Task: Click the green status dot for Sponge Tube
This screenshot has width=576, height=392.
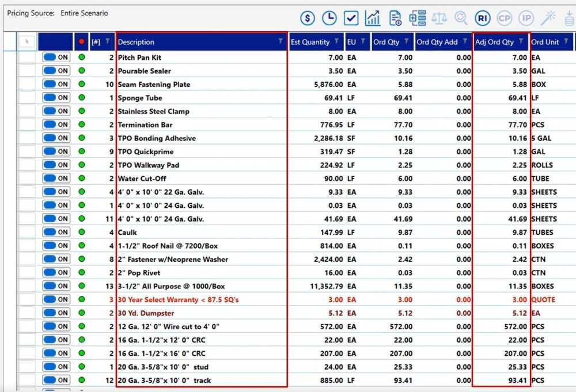Action: [x=81, y=98]
